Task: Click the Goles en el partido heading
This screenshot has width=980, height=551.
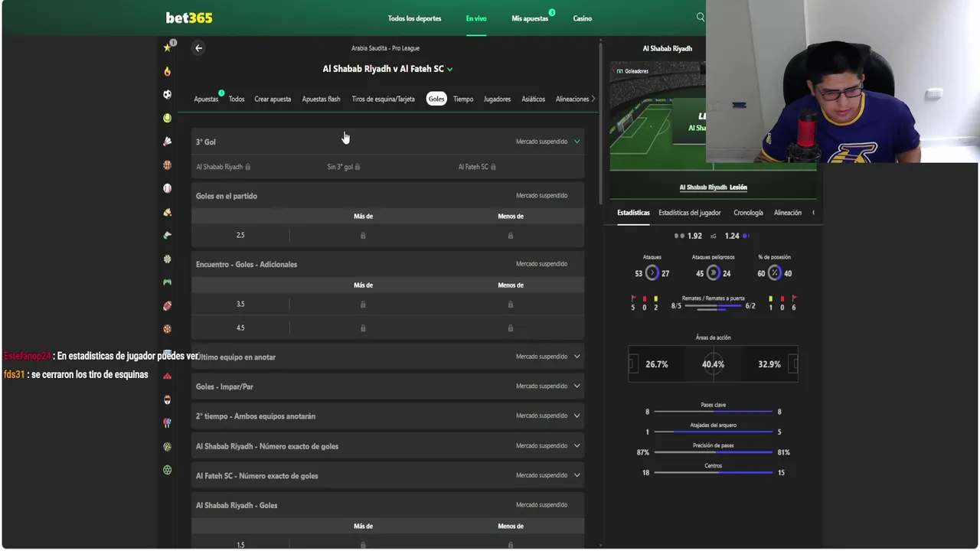Action: coord(227,196)
